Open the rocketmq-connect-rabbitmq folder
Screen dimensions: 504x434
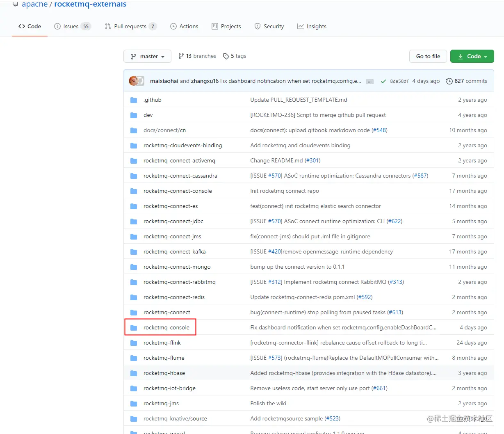coord(180,282)
